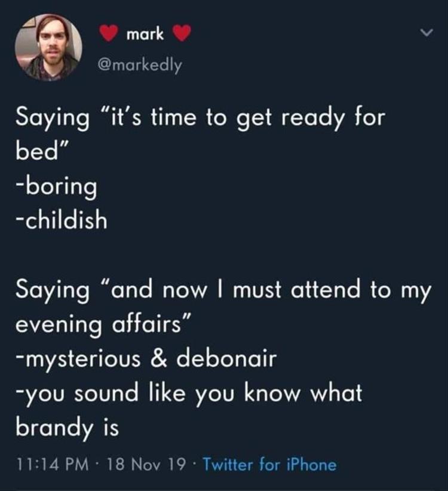
Task: Open the Twitter for iPhone source link
Action: point(268,464)
